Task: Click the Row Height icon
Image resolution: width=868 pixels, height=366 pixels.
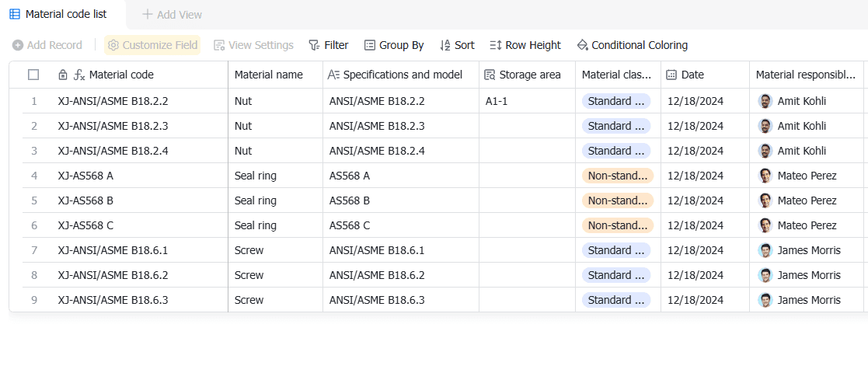Action: coord(496,45)
